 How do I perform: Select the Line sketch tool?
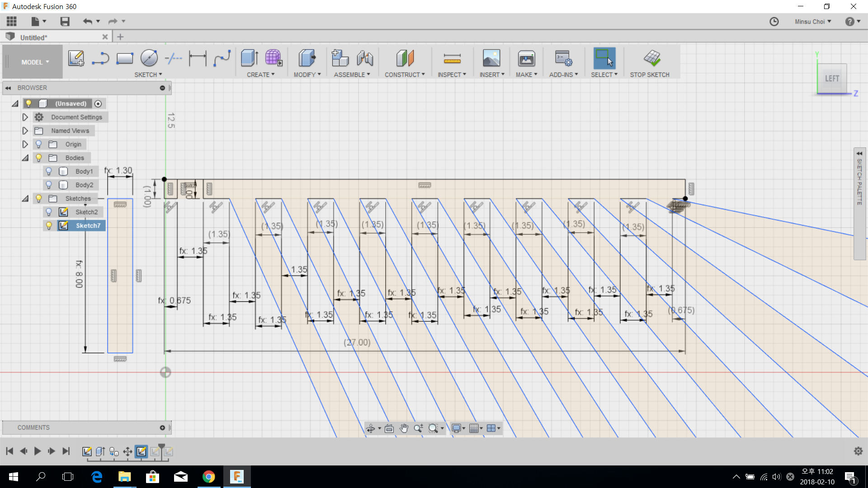click(x=100, y=58)
